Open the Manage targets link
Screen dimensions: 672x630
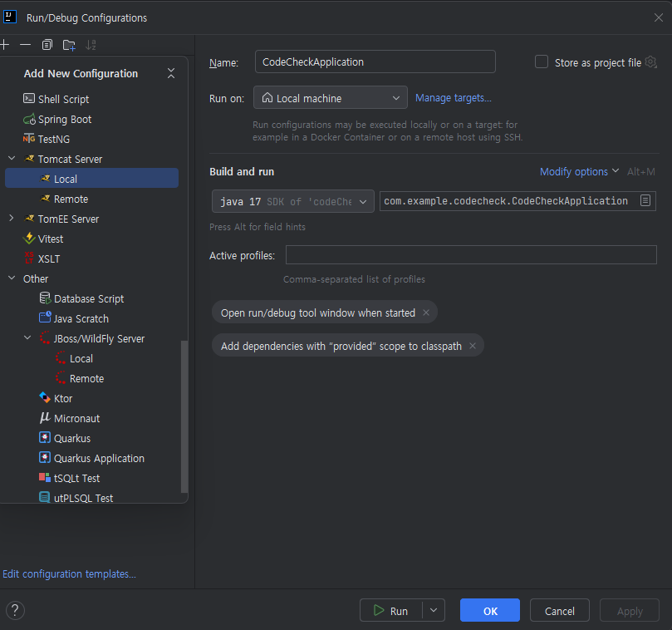[x=453, y=98]
